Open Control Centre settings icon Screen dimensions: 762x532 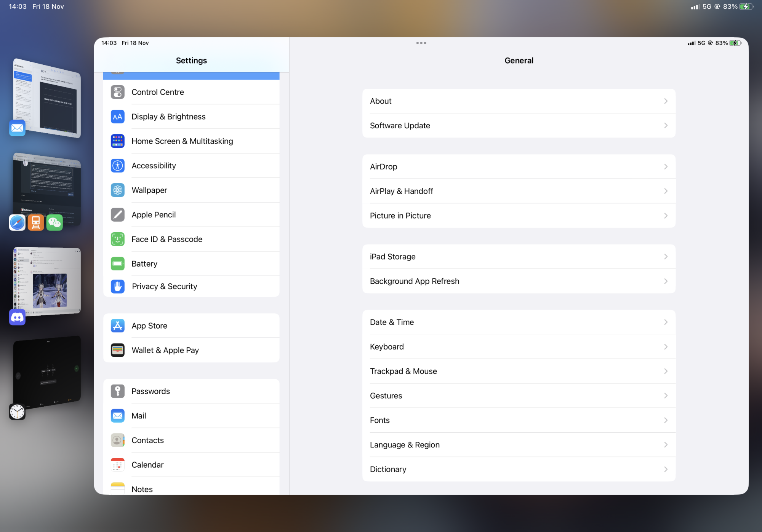(x=117, y=92)
